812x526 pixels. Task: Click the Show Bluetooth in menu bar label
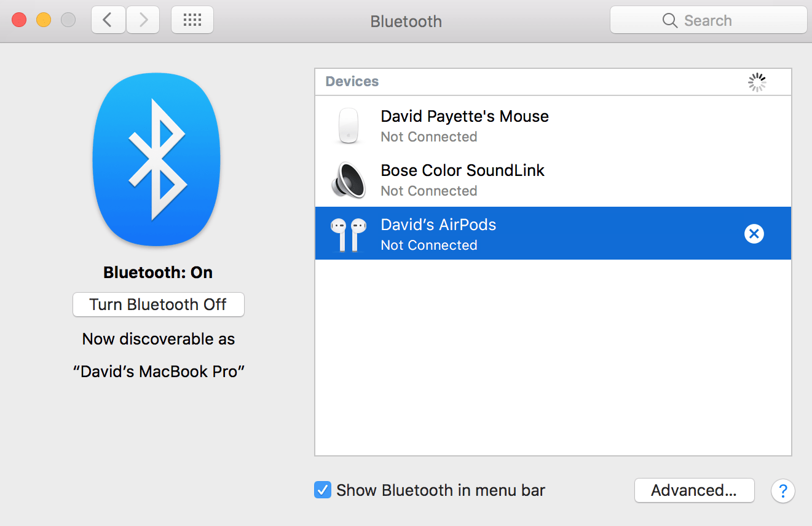click(x=441, y=490)
